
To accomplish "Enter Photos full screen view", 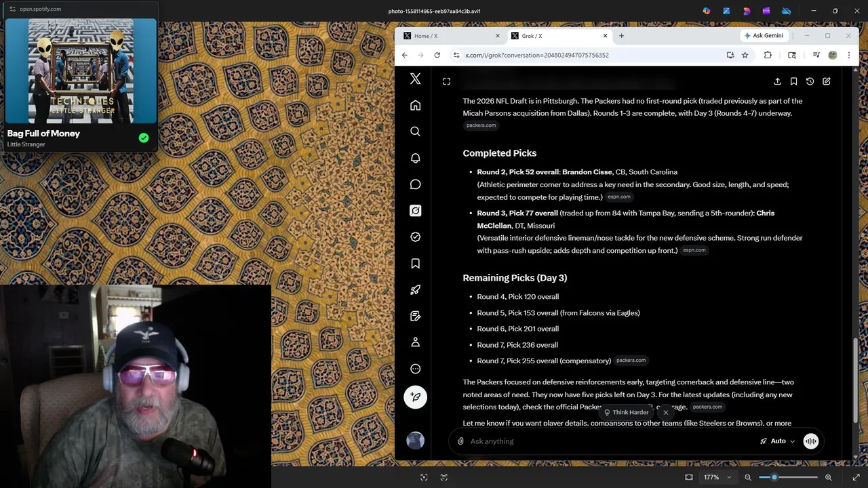I will tap(856, 477).
